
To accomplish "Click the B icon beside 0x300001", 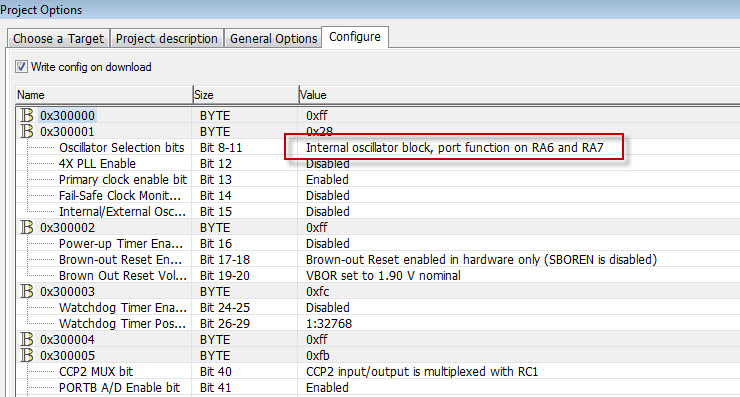I will 27,131.
